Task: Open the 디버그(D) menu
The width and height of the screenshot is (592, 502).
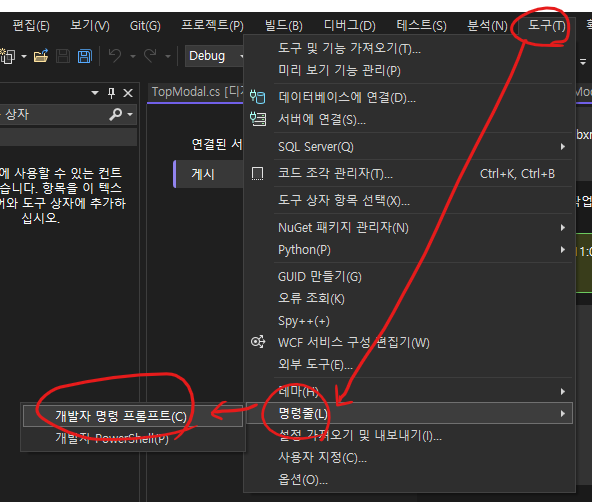Action: pyautogui.click(x=350, y=26)
